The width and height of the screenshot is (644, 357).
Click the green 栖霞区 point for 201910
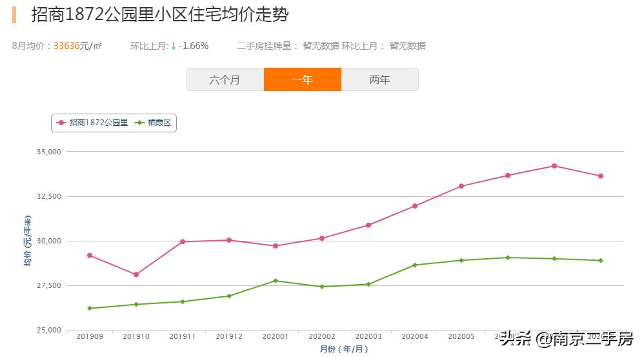(136, 305)
